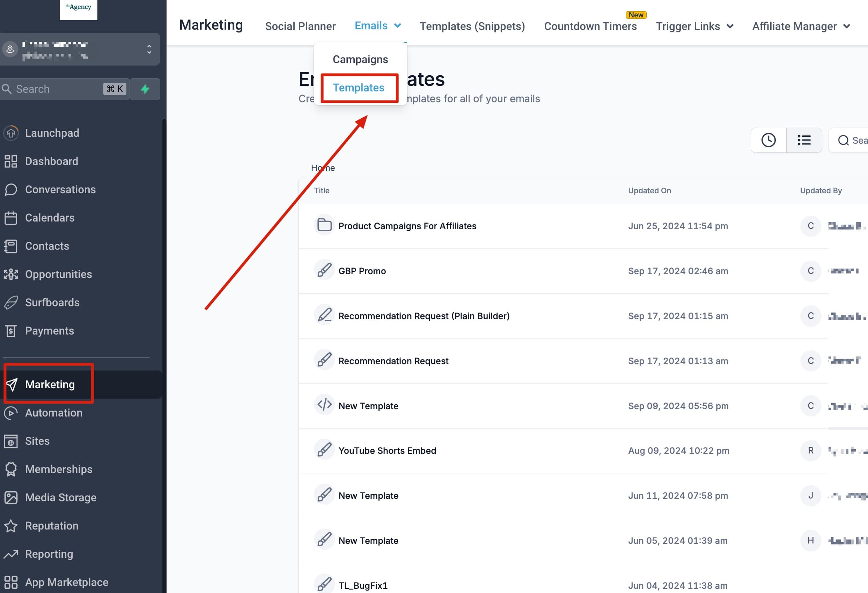Viewport: 868px width, 593px height.
Task: Expand the Emails dropdown menu
Action: [x=377, y=25]
